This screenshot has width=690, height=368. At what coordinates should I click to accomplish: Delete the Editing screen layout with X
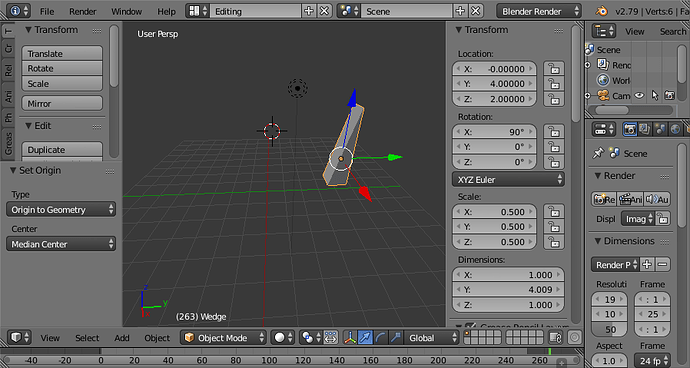pos(324,11)
